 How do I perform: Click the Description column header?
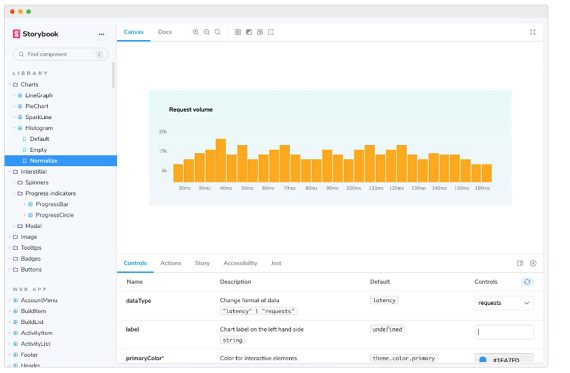click(x=235, y=282)
